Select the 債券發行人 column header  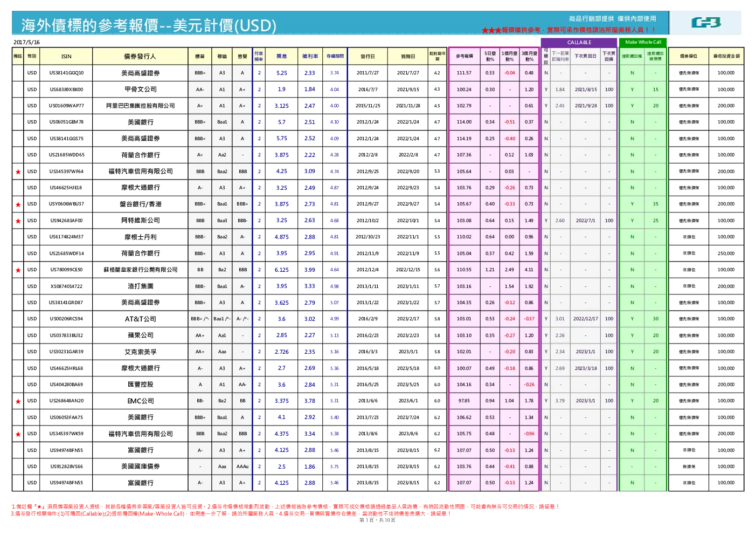pos(140,56)
